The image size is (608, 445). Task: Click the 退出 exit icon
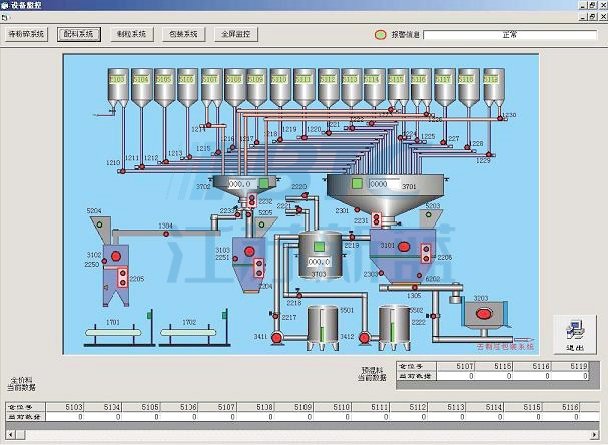point(574,332)
